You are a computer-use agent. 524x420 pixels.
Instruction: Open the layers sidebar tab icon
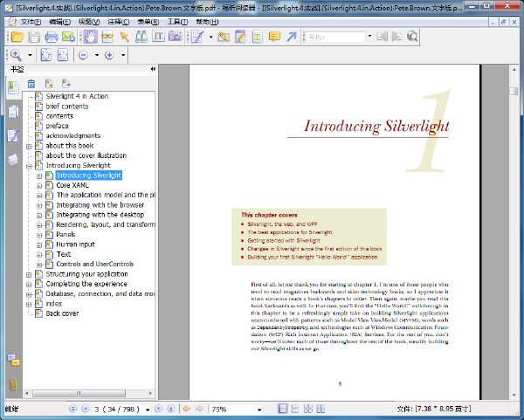coord(13,160)
